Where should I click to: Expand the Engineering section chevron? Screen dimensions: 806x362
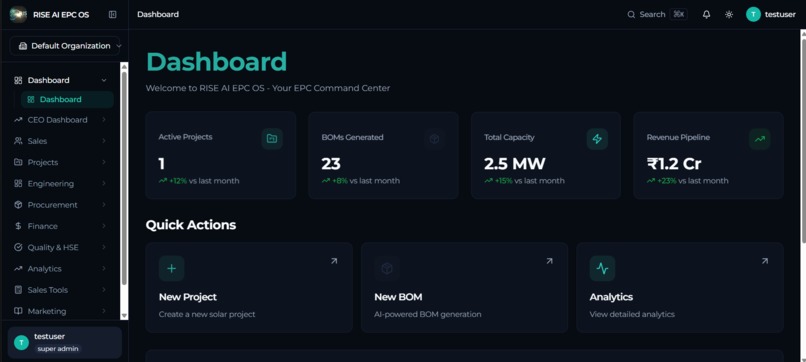point(104,184)
